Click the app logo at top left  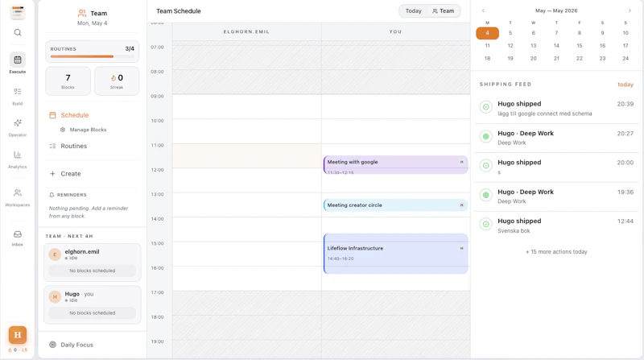click(18, 12)
